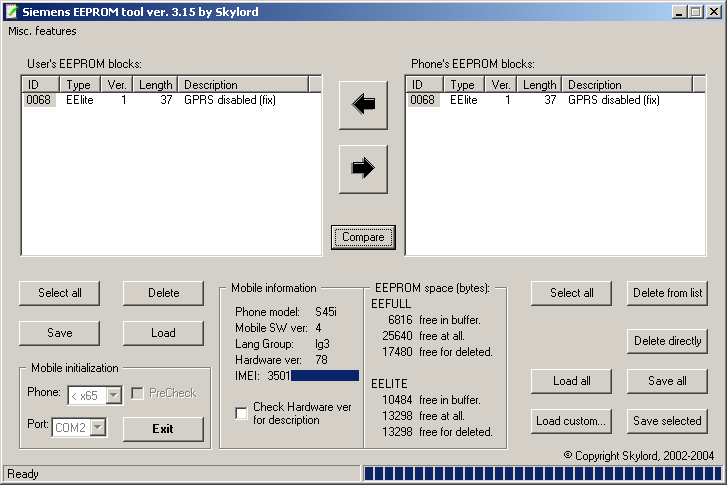Click the left arrow transfer button

[x=363, y=106]
